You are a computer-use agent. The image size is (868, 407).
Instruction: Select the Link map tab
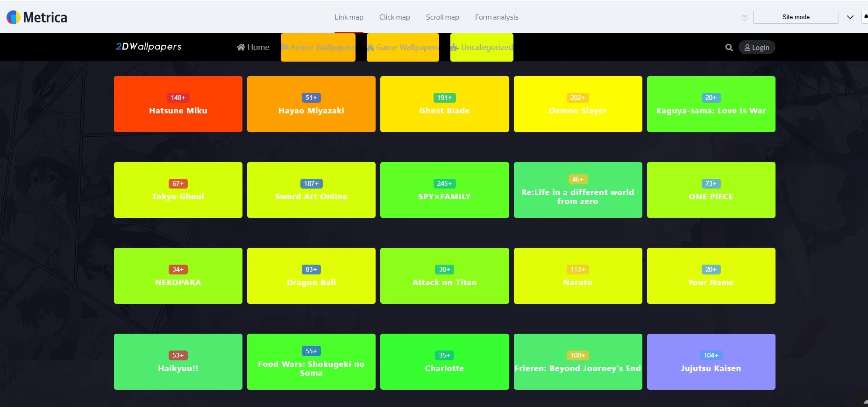pos(349,17)
